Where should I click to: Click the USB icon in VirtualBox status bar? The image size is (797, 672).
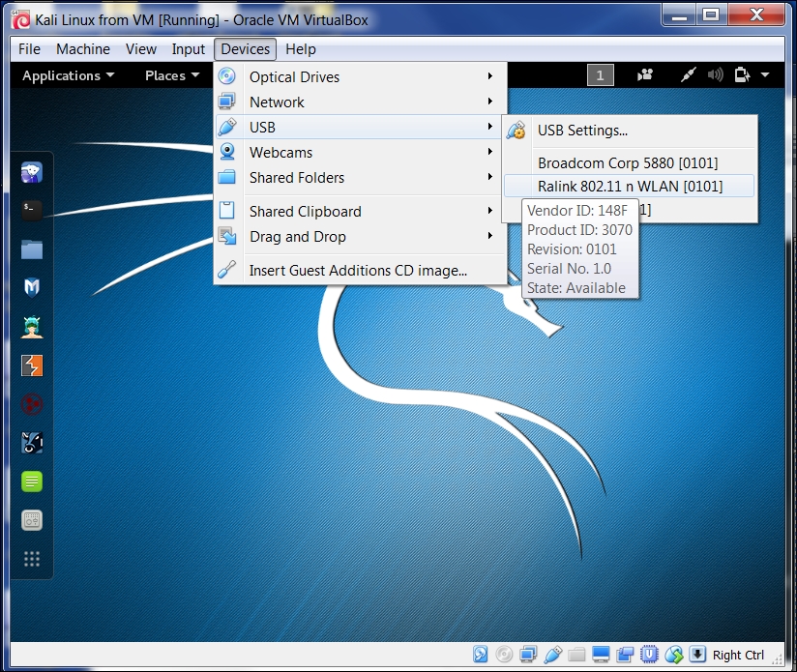pyautogui.click(x=551, y=655)
